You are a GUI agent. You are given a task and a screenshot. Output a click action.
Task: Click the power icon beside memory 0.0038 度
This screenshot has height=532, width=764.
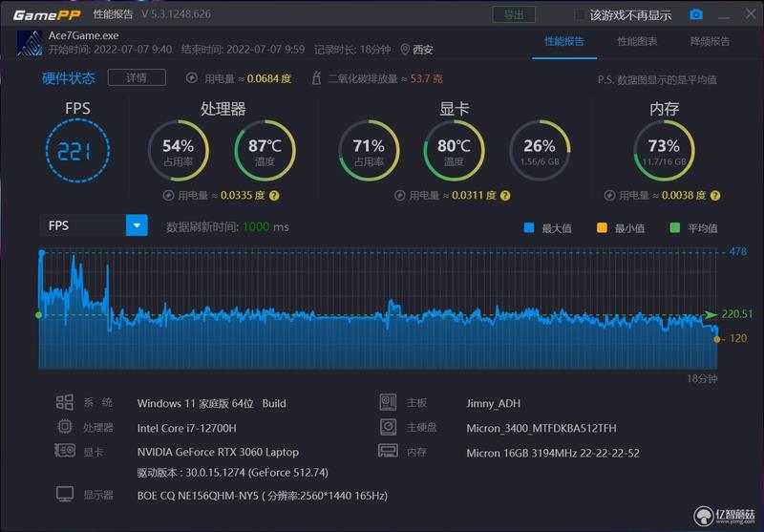(609, 196)
